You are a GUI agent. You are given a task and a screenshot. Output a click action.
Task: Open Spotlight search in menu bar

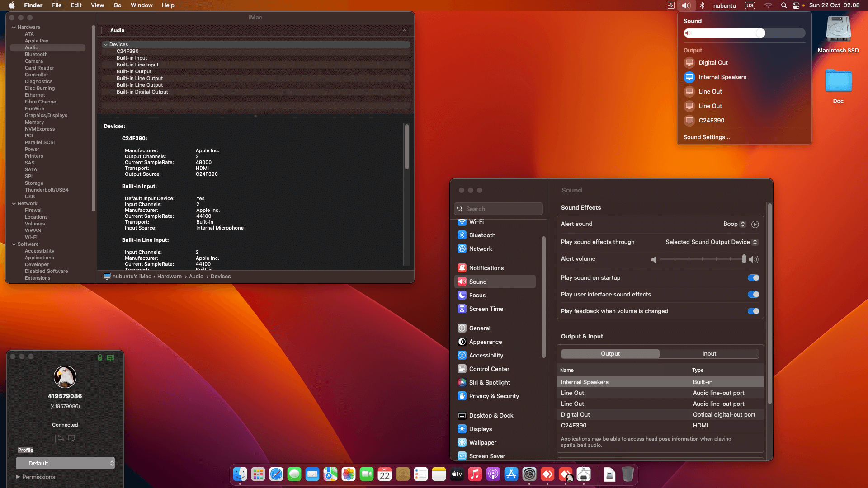784,5
